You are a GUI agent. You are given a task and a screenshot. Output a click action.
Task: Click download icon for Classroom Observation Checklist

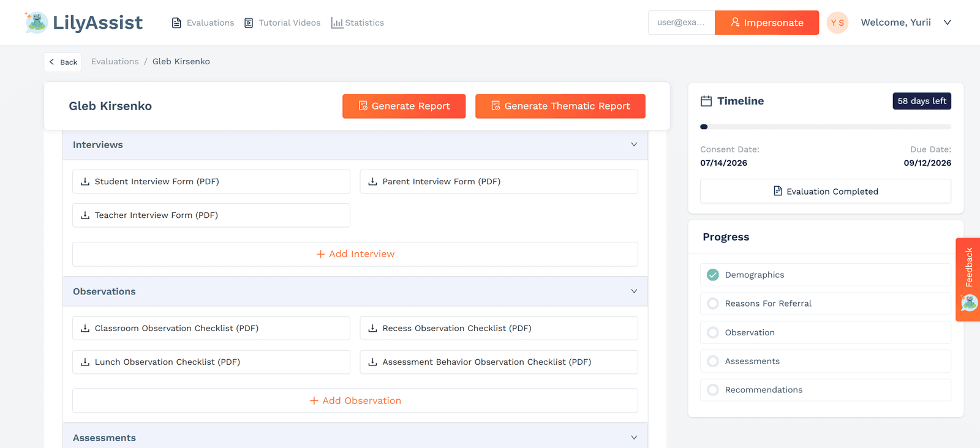point(85,329)
